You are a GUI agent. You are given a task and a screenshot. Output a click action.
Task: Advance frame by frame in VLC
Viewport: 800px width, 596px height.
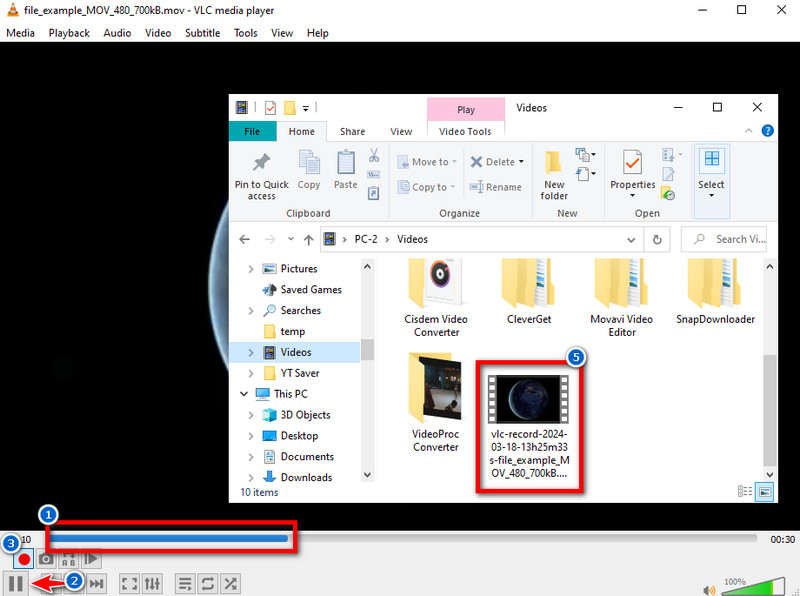coord(91,559)
